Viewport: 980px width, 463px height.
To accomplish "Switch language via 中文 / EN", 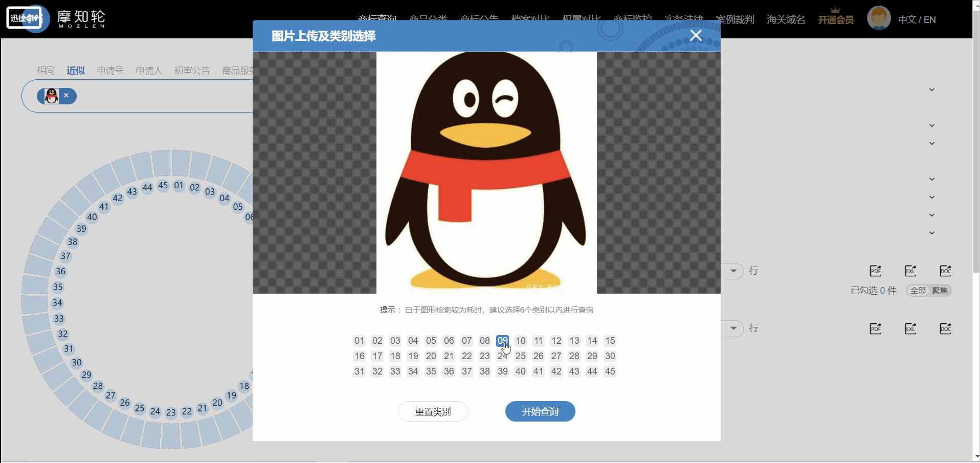I will (917, 19).
